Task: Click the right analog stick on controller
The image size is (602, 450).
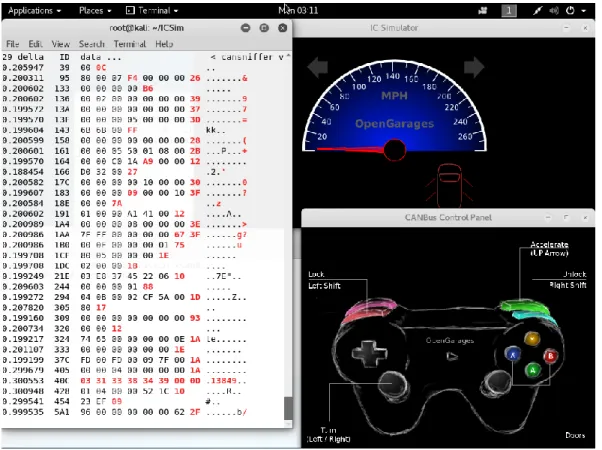Action: click(x=497, y=382)
